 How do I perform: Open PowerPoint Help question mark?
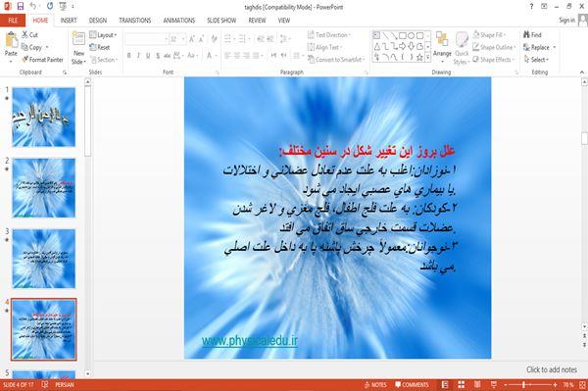pos(531,7)
